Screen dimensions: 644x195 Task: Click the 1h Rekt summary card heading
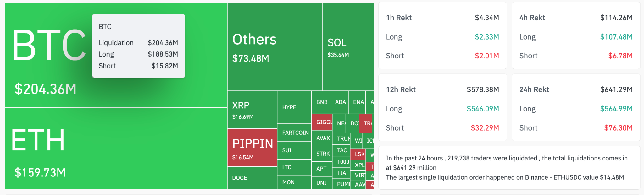coord(399,18)
